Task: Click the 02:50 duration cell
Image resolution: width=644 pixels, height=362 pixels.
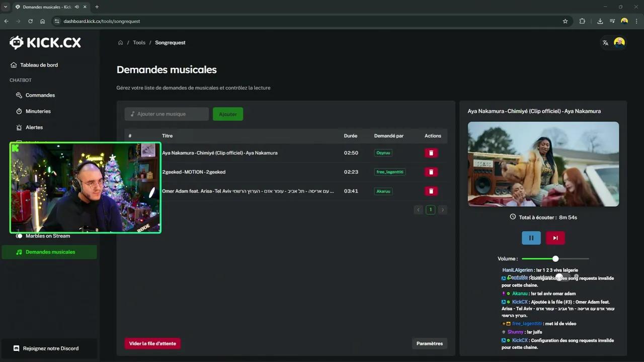Action: (351, 153)
